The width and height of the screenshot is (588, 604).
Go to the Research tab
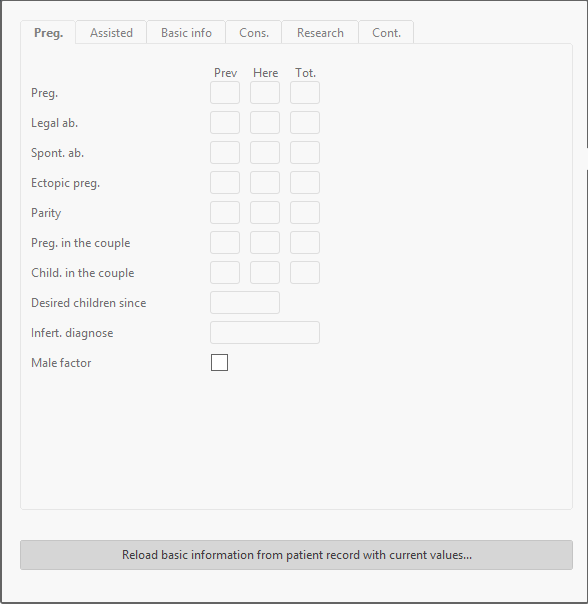pos(320,32)
